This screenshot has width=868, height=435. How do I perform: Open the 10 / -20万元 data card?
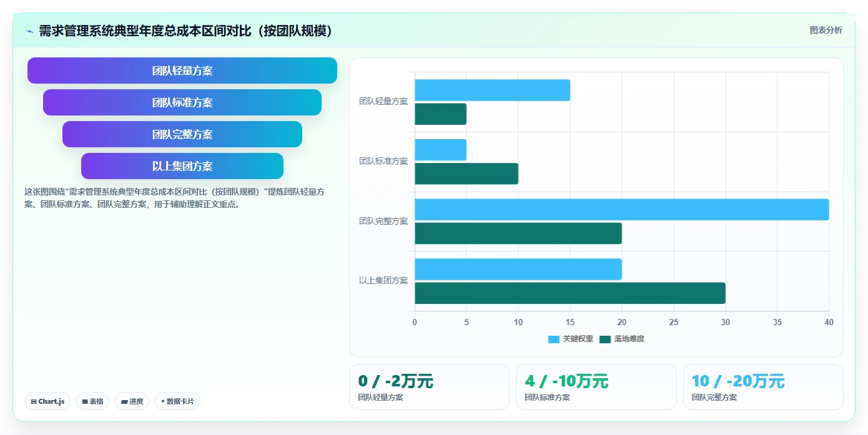[763, 387]
